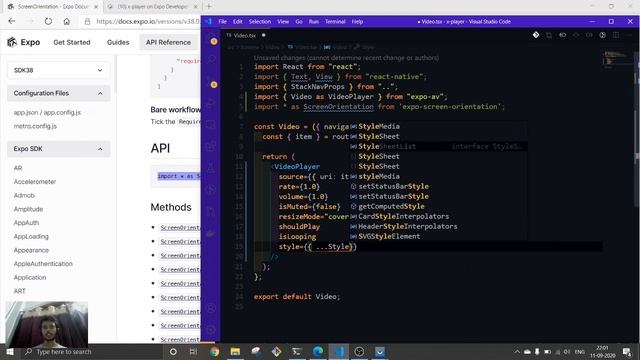Select the Video.tsx editor tab
Screen dimensions: 640x360
pos(245,36)
